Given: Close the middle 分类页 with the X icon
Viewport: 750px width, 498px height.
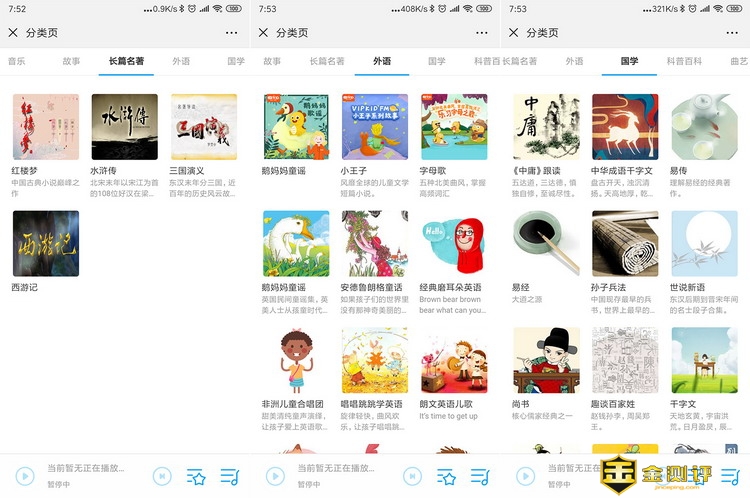Looking at the screenshot, I should [263, 33].
